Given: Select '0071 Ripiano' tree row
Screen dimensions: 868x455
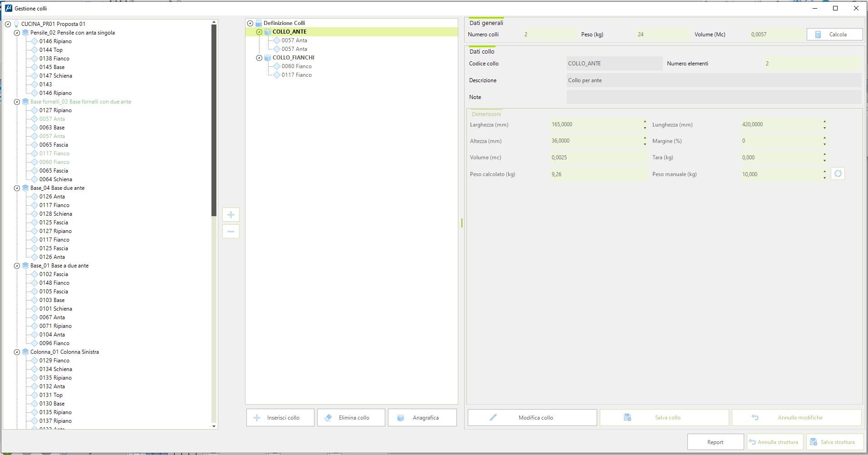Looking at the screenshot, I should coord(55,326).
